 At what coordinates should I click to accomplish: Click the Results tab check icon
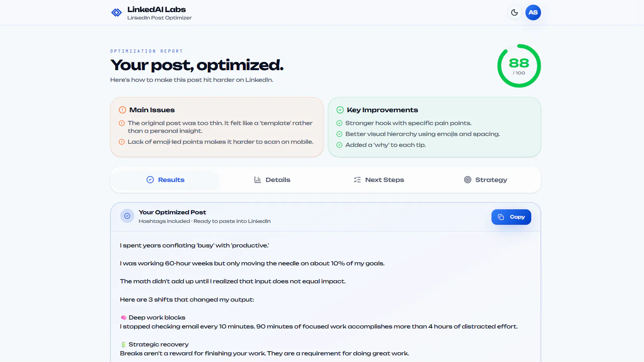150,180
